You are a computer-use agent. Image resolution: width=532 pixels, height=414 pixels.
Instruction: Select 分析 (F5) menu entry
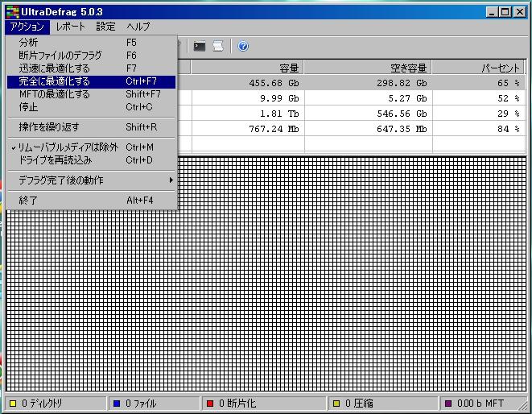[x=91, y=43]
